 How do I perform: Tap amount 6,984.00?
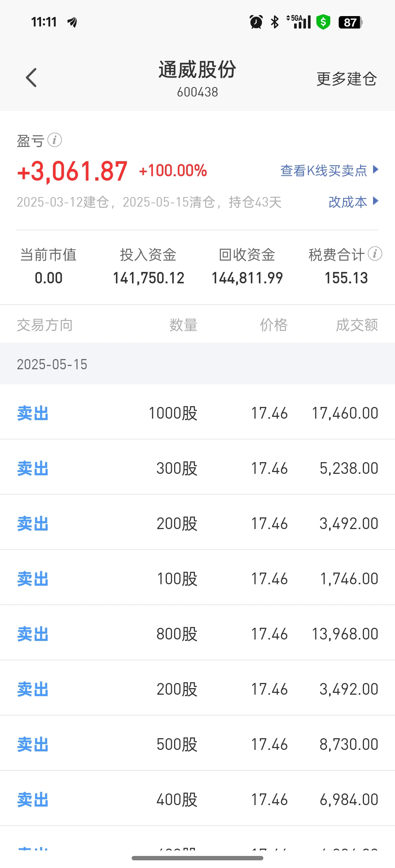pyautogui.click(x=349, y=800)
